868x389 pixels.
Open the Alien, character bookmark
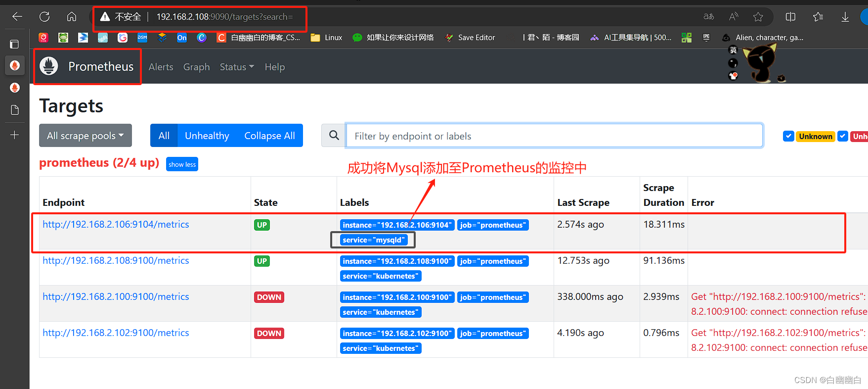tap(762, 38)
